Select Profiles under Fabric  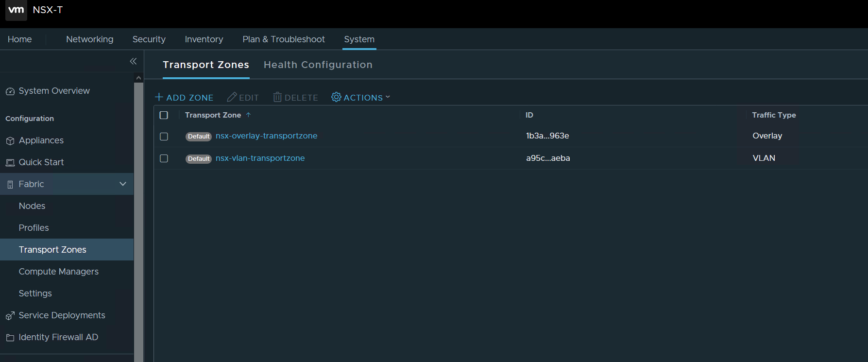pyautogui.click(x=34, y=228)
